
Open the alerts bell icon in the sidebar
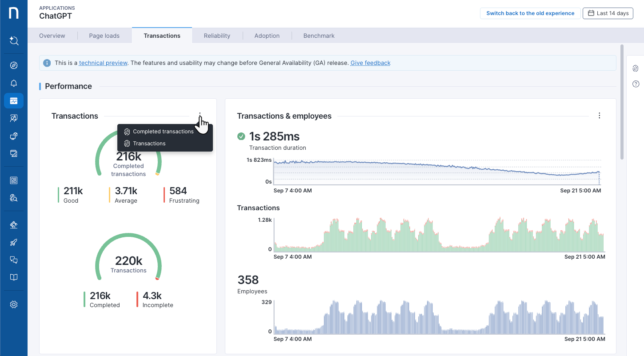14,84
